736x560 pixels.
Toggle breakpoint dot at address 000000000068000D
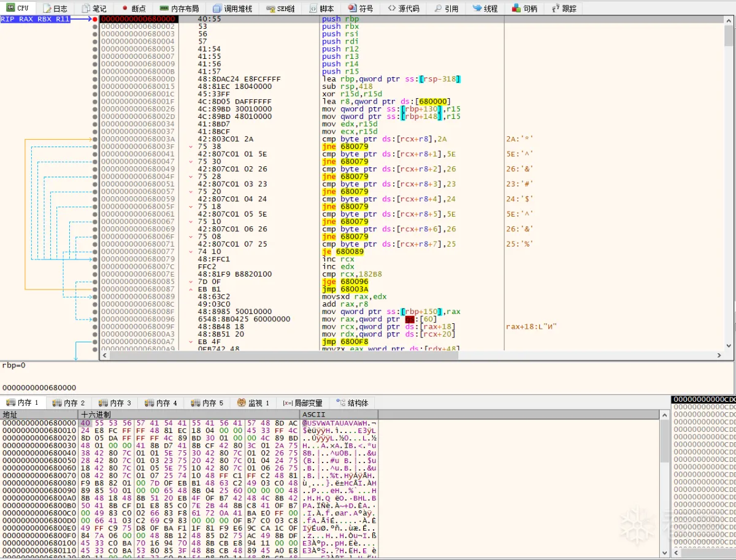[95, 79]
